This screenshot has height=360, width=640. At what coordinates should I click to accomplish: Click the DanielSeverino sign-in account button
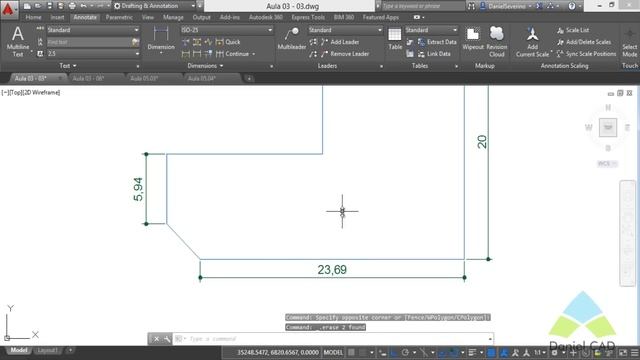pyautogui.click(x=506, y=6)
